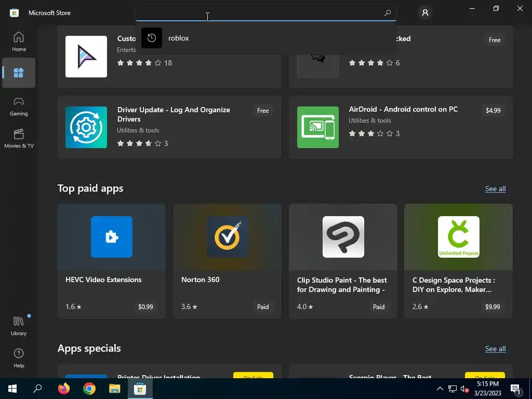Image resolution: width=532 pixels, height=399 pixels.
Task: Click the 'Apps specials' heading
Action: coord(89,349)
